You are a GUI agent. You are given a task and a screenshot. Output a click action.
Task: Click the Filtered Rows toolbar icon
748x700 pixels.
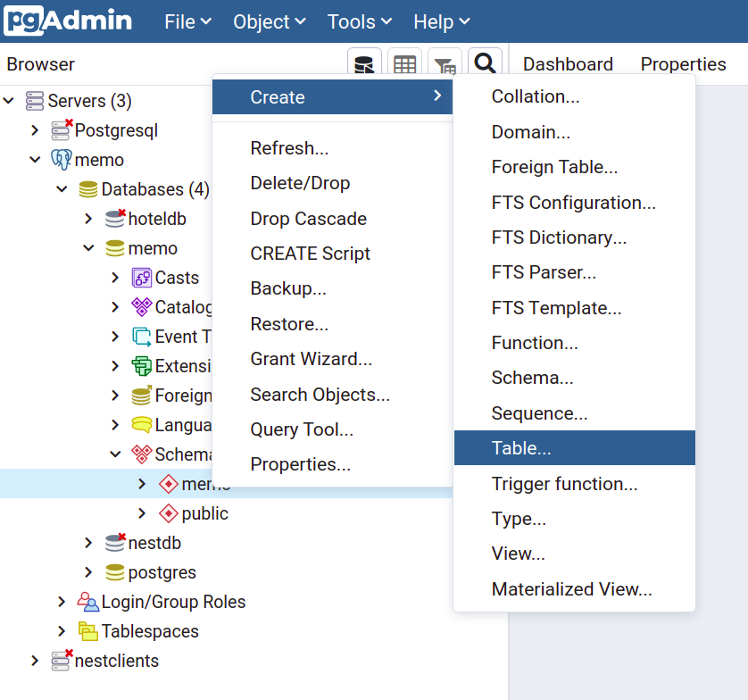coord(445,62)
